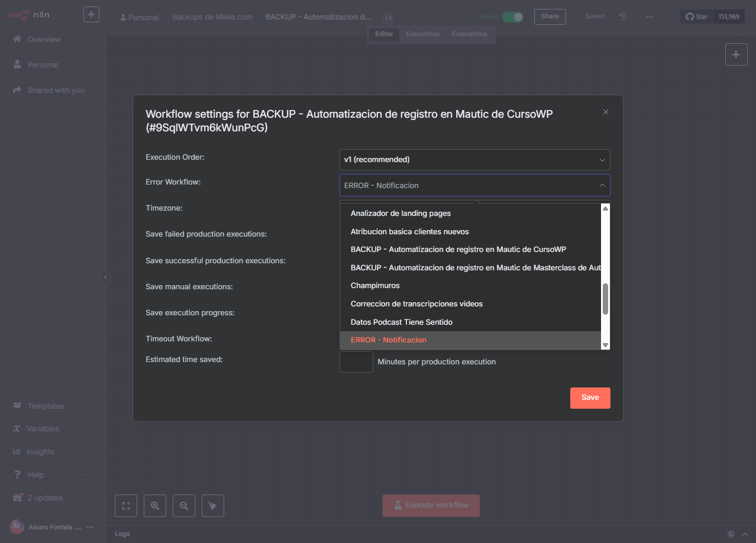Image resolution: width=756 pixels, height=543 pixels.
Task: Open the Personal breadcrumb link
Action: click(140, 17)
